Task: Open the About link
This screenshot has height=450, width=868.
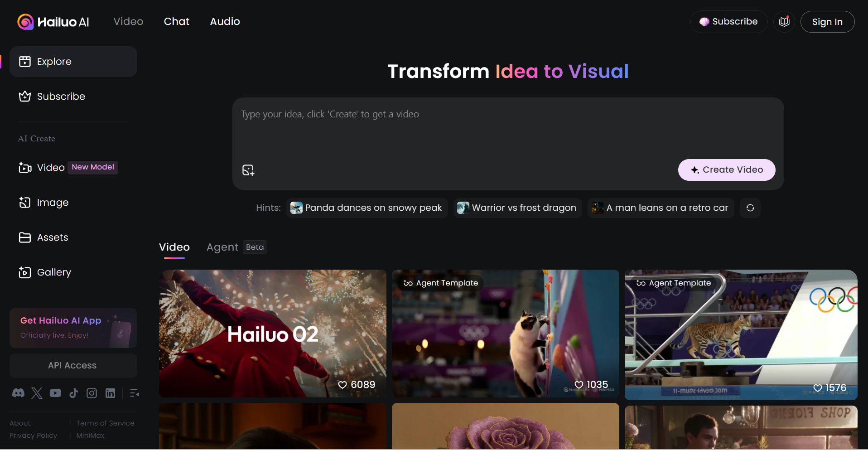Action: point(20,423)
